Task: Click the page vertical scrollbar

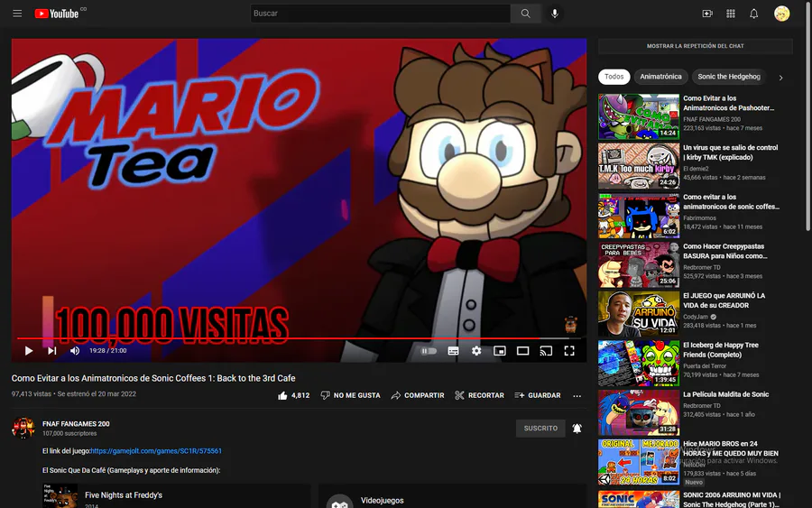Action: (x=807, y=116)
